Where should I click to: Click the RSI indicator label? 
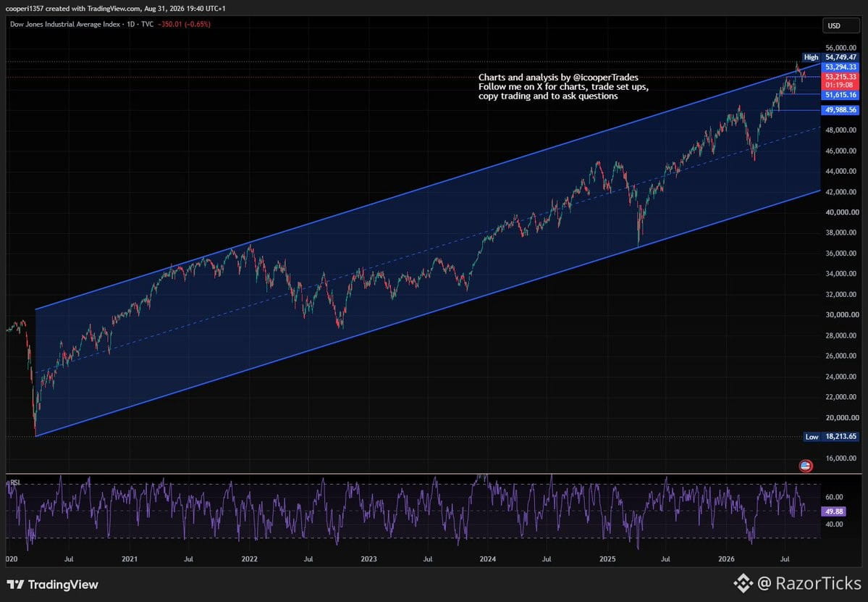(x=15, y=483)
